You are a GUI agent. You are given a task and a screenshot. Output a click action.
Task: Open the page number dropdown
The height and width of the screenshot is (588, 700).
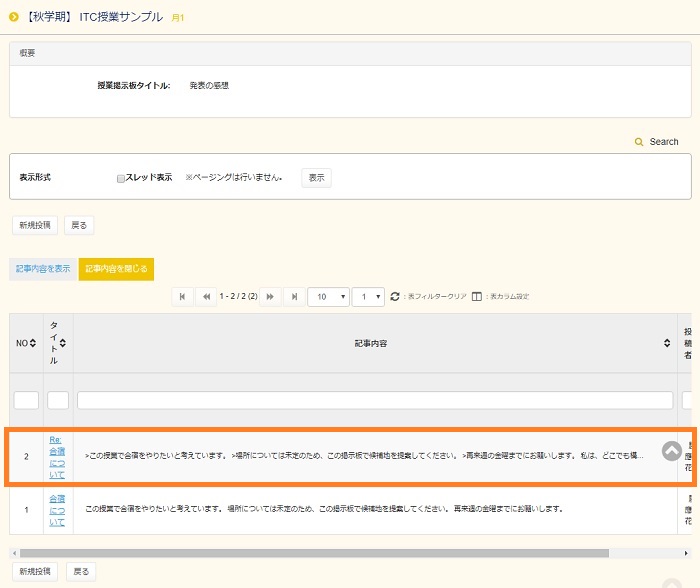[370, 297]
